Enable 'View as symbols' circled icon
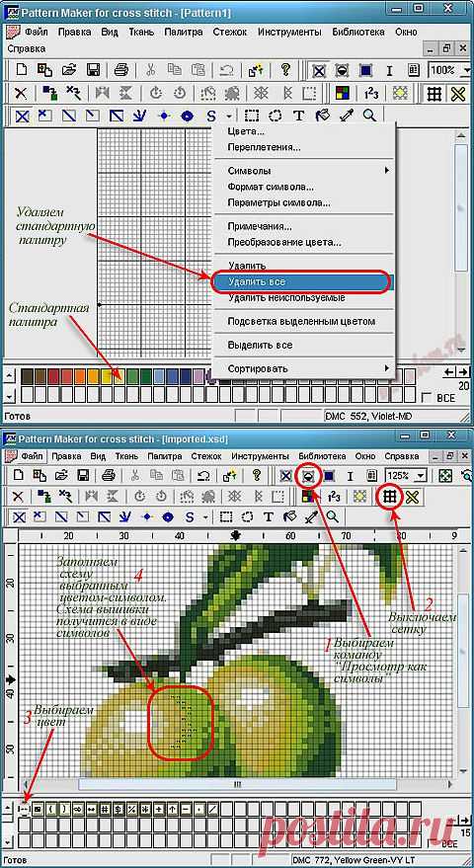 pos(307,476)
